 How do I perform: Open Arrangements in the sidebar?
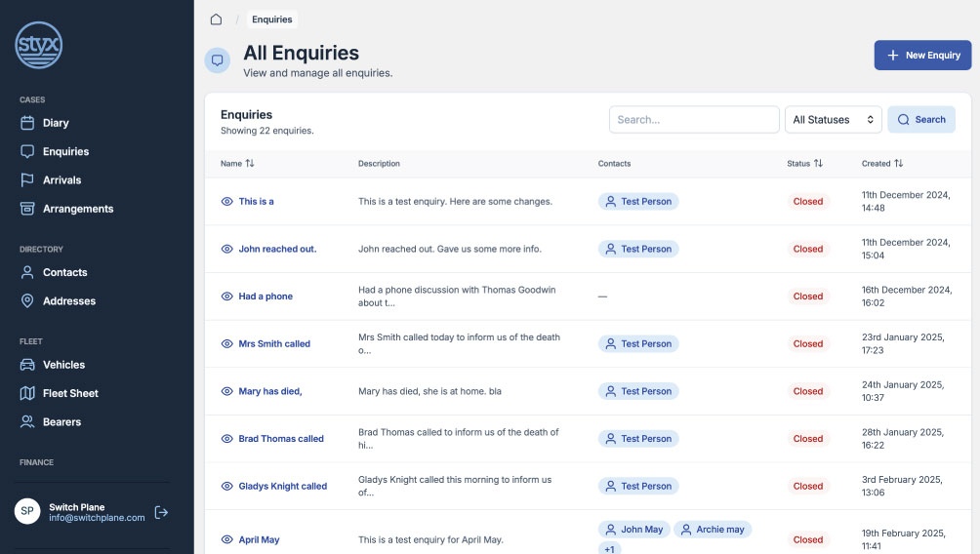tap(77, 209)
